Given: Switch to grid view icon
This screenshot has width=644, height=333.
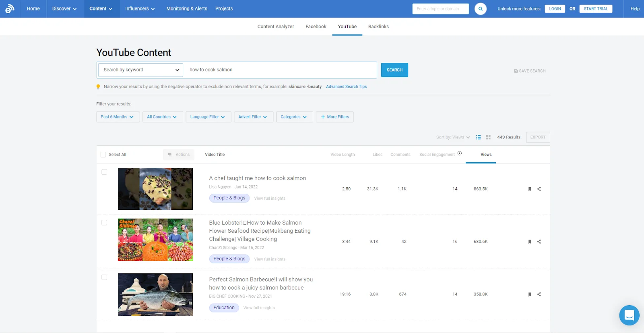Looking at the screenshot, I should (x=488, y=137).
